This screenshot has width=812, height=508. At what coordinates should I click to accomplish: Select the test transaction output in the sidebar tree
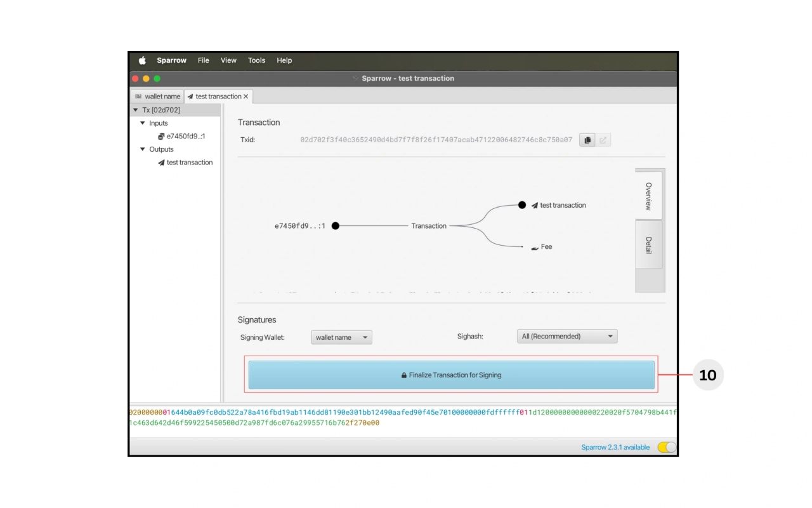[185, 163]
